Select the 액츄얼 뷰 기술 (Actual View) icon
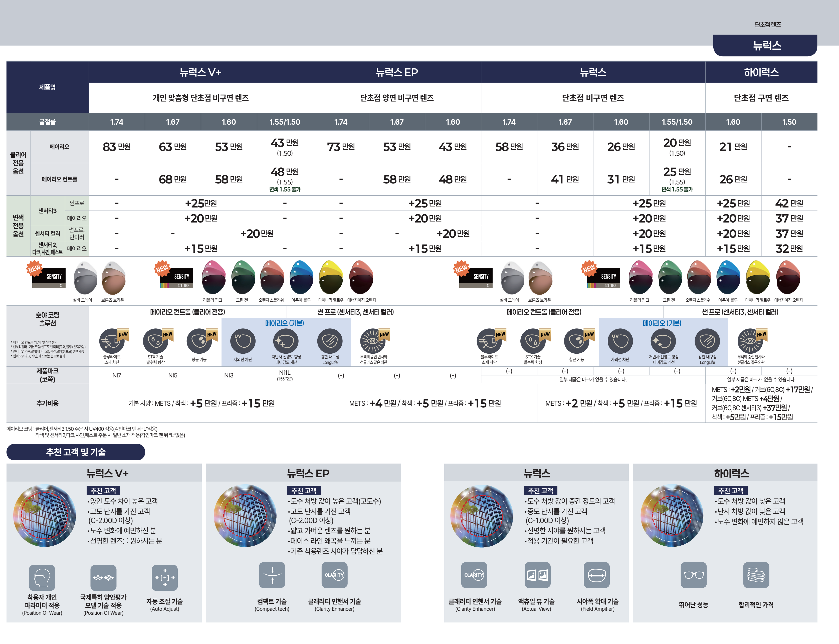Viewport: 839px width, 644px height. pyautogui.click(x=537, y=575)
